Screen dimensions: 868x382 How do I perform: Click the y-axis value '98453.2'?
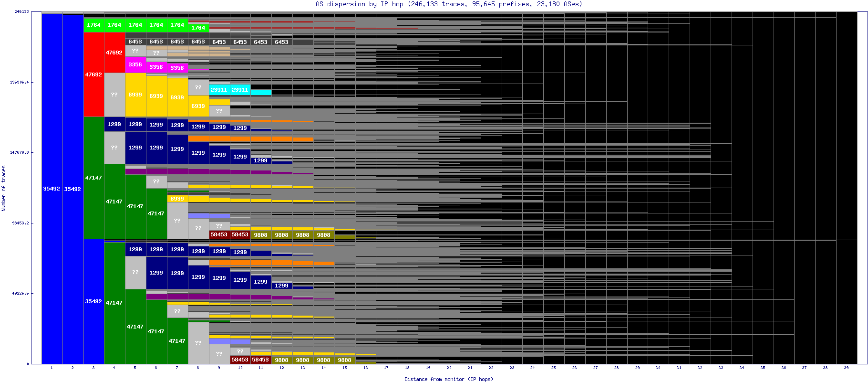[x=21, y=223]
